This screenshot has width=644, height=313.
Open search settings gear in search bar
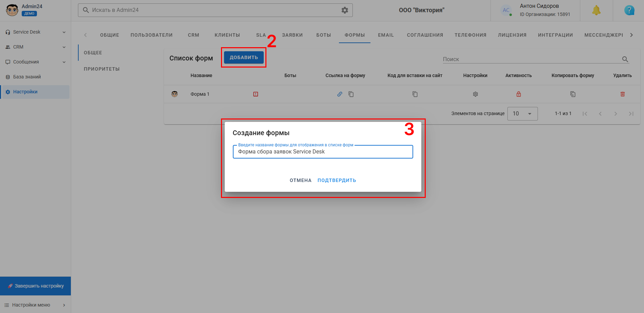(x=345, y=10)
